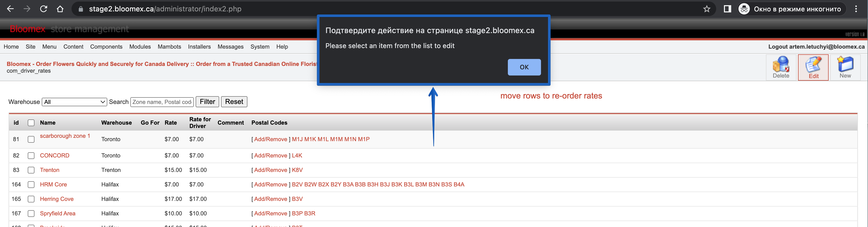868x227 pixels.
Task: Tick checkbox for scarborough zone 1
Action: [31, 139]
